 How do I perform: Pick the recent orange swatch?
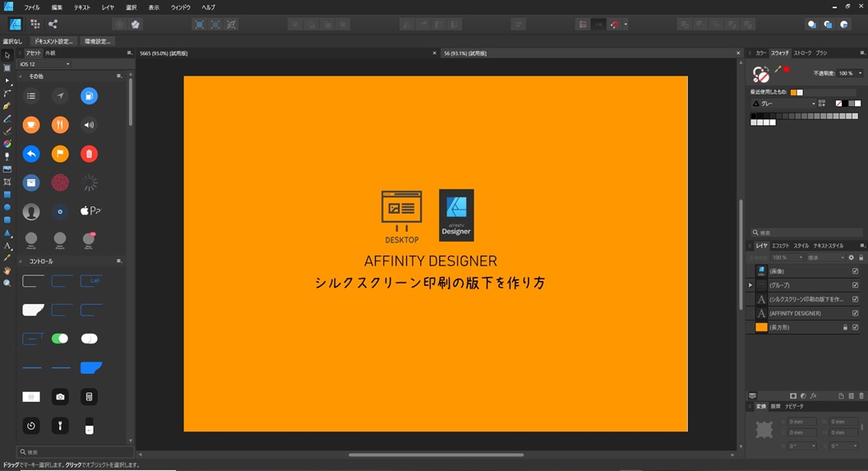[x=793, y=92]
